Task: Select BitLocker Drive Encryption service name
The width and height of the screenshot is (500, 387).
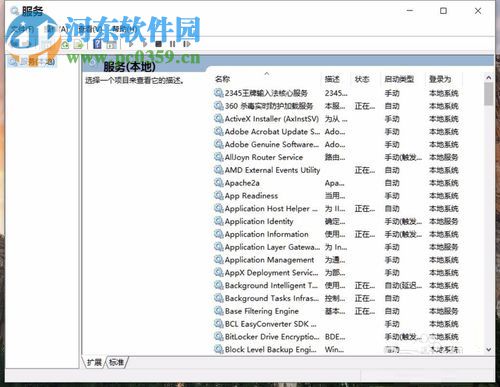Action: [272, 337]
